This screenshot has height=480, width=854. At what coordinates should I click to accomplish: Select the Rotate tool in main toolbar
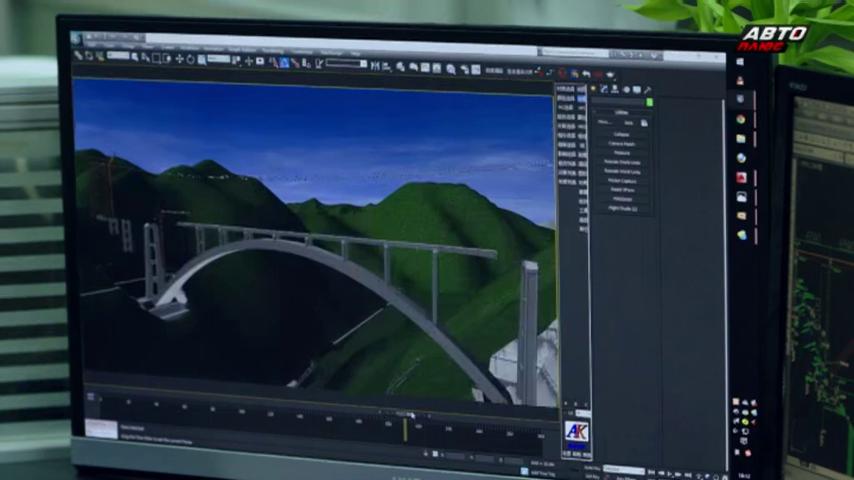pos(190,59)
